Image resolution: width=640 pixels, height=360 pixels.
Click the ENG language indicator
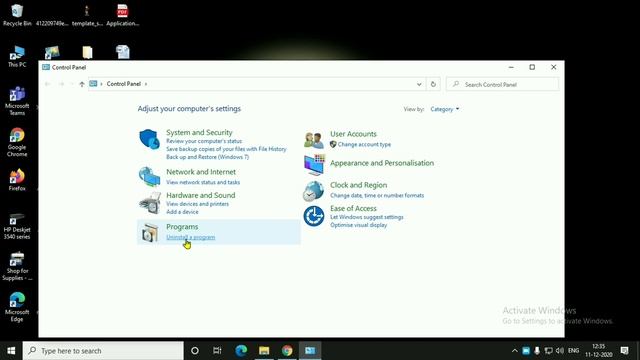pyautogui.click(x=573, y=351)
